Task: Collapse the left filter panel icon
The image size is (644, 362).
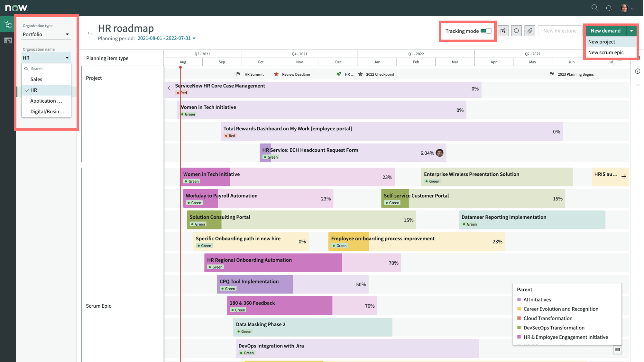Action: click(x=91, y=33)
